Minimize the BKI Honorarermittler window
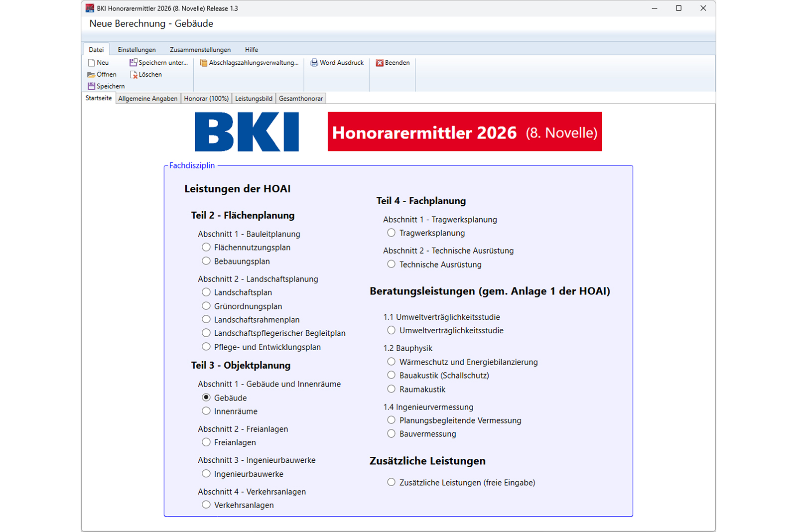The height and width of the screenshot is (532, 797). tap(655, 8)
